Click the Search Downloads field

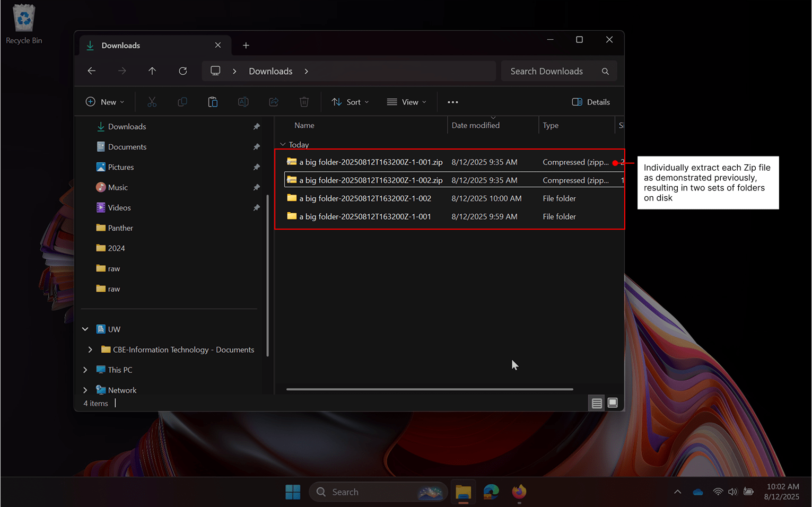point(552,71)
